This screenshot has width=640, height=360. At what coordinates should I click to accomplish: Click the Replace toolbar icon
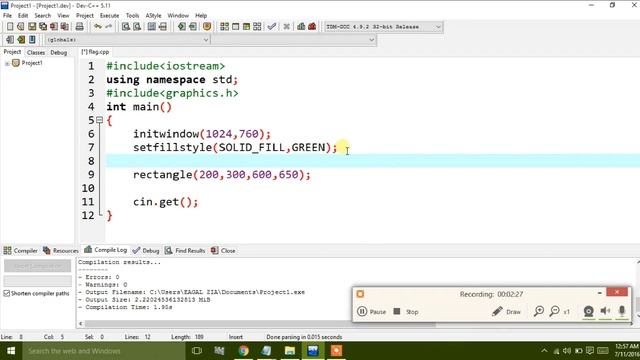pyautogui.click(x=137, y=27)
